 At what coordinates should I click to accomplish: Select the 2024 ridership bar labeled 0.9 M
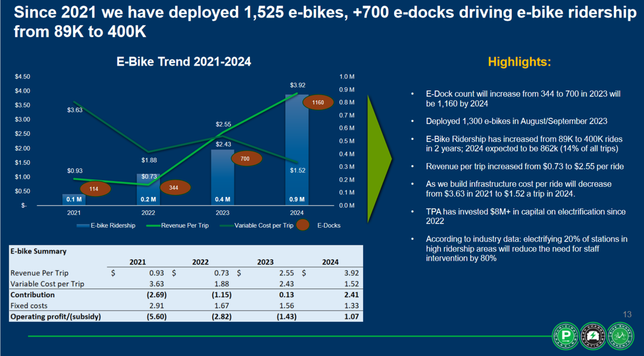click(297, 150)
